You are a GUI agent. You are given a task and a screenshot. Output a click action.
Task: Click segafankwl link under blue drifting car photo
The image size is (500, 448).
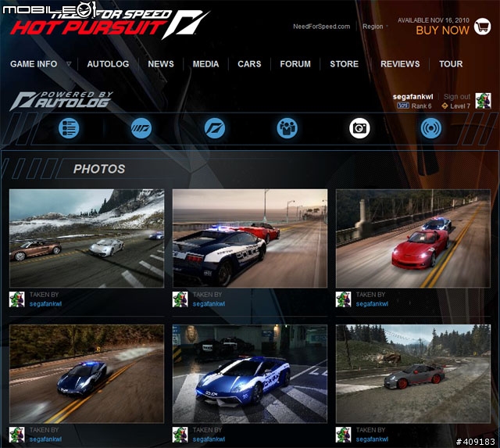coord(45,439)
